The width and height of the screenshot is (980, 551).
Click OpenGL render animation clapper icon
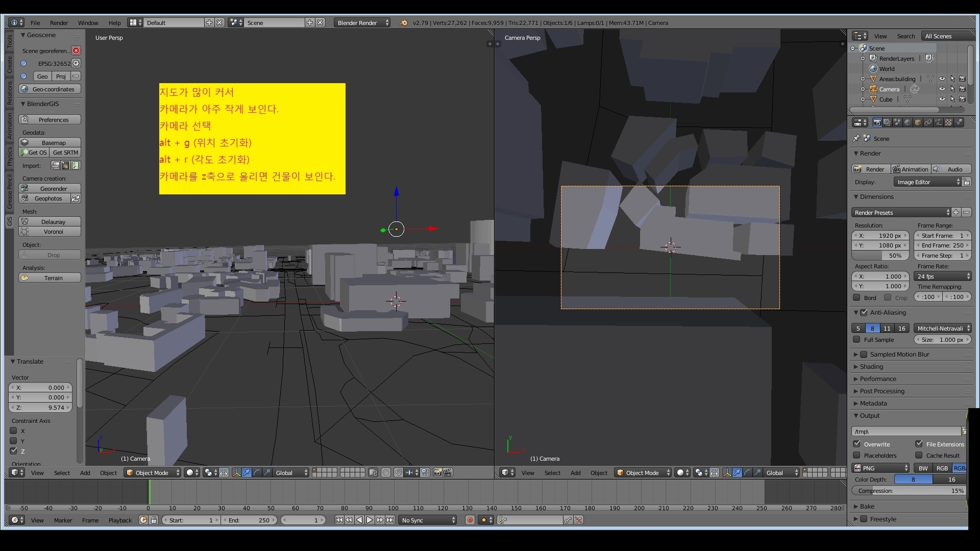tap(448, 472)
